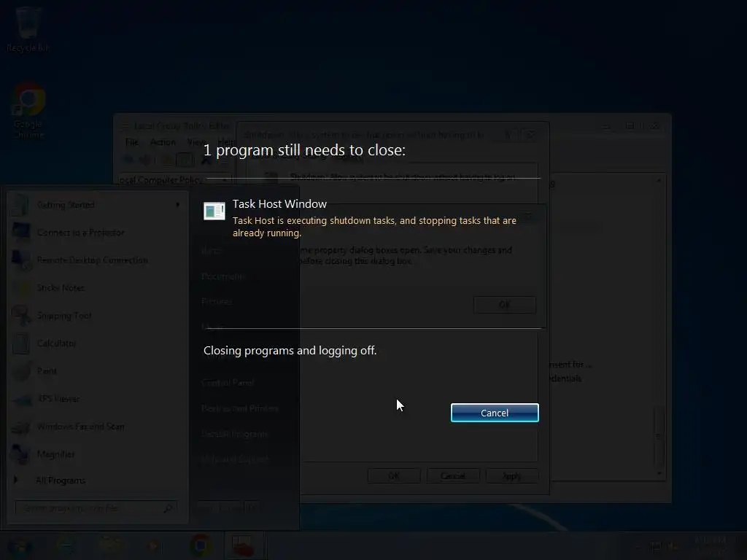
Task: Open Default Programs link
Action: tap(235, 434)
